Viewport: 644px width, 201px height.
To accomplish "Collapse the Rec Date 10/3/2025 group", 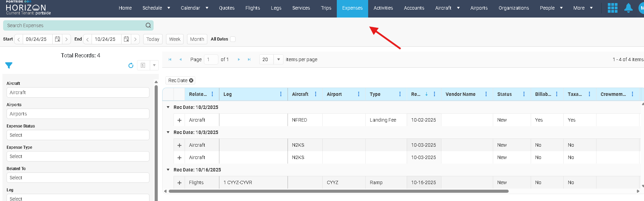I will 168,132.
